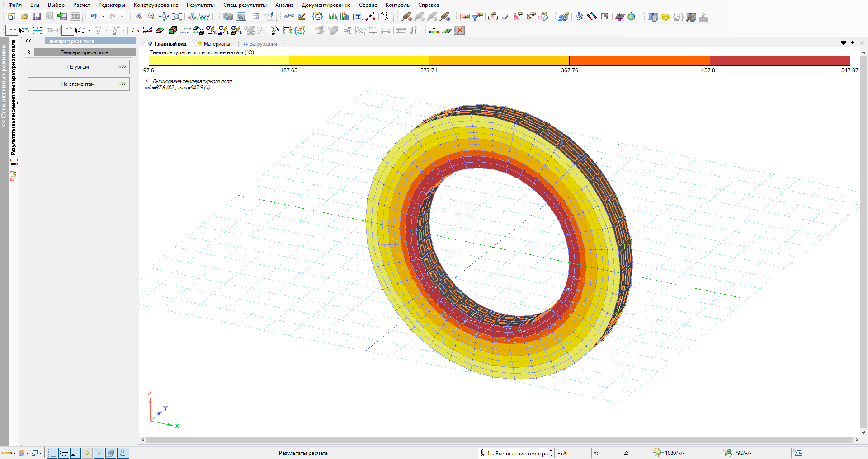Click the dark red color scale segment
868x459 pixels.
[x=779, y=61]
